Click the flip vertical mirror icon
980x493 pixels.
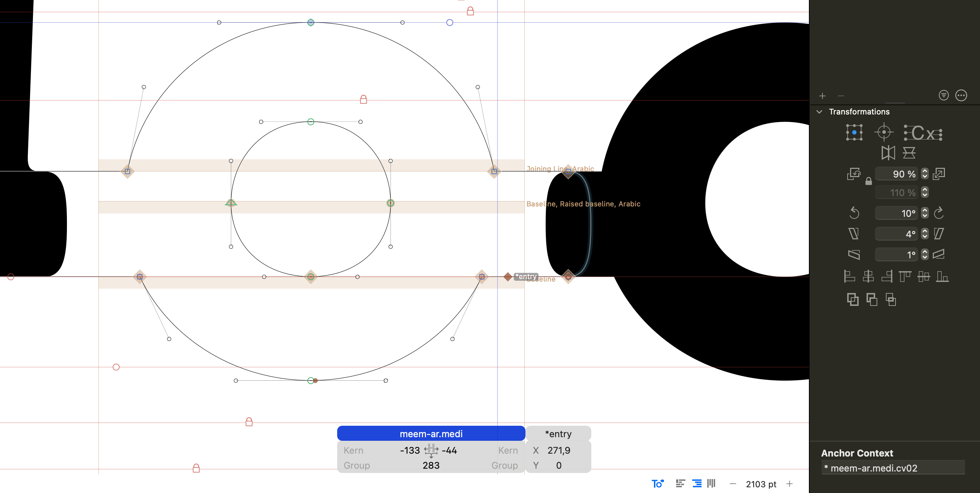pos(909,153)
